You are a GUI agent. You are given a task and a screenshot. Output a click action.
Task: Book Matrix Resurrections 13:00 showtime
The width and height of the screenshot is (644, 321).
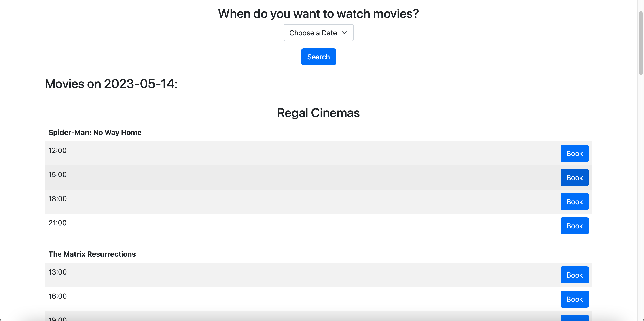(574, 275)
